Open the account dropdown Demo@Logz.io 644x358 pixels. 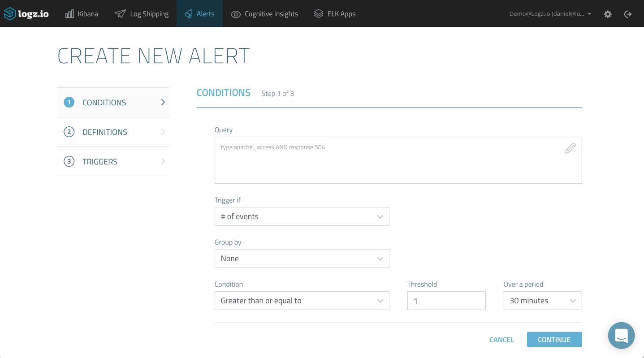[550, 14]
